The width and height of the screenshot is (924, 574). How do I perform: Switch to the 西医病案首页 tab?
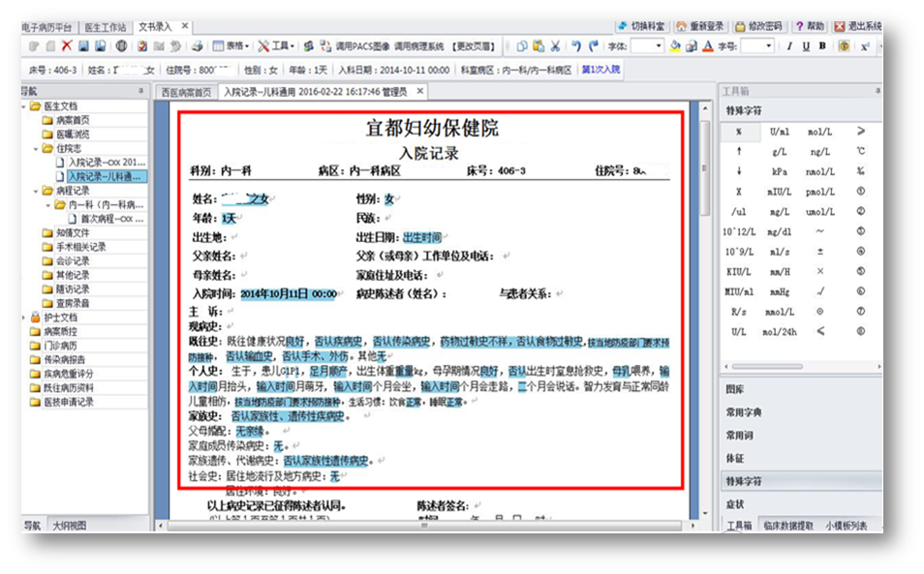coord(185,92)
